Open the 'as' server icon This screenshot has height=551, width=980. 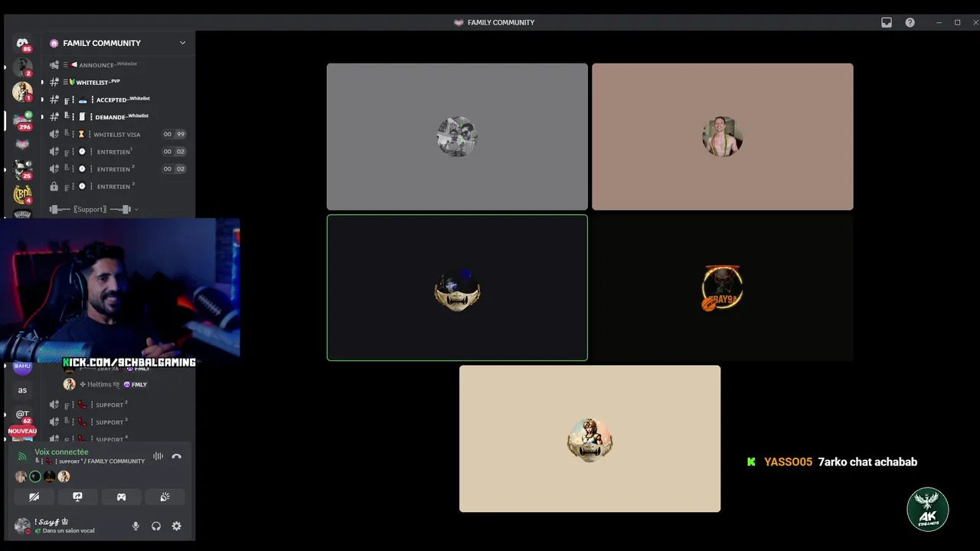tap(22, 390)
